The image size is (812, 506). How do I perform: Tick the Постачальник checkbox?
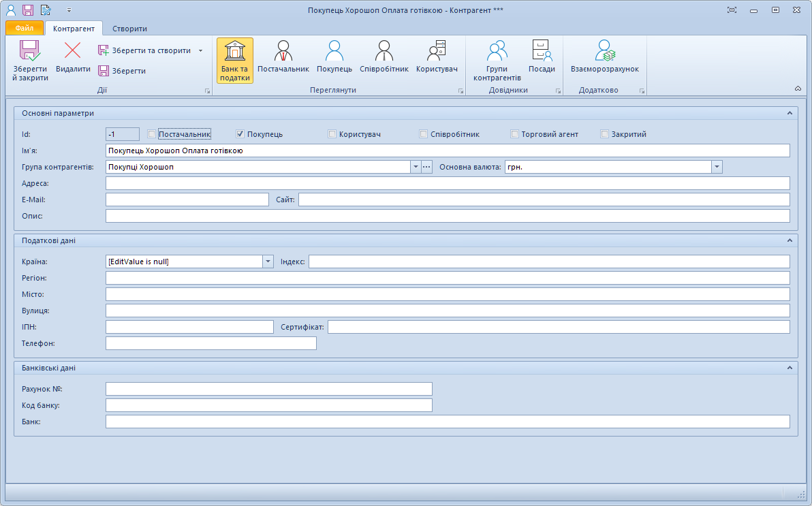click(x=151, y=134)
